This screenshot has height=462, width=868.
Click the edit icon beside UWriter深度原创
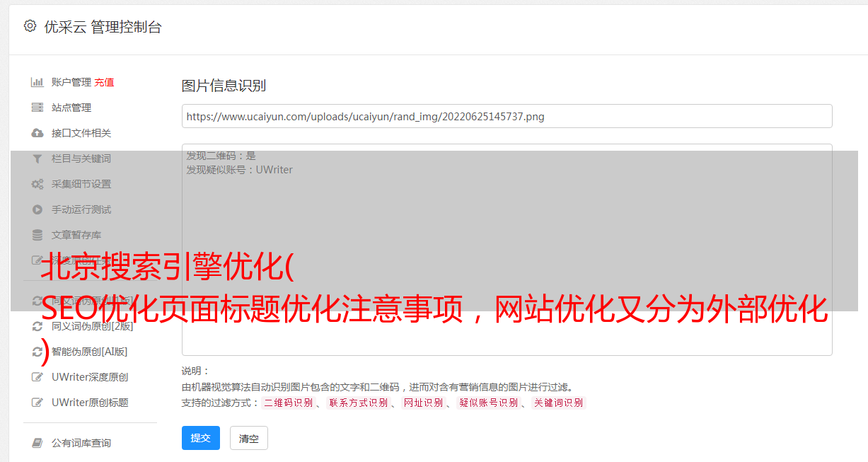coord(37,377)
